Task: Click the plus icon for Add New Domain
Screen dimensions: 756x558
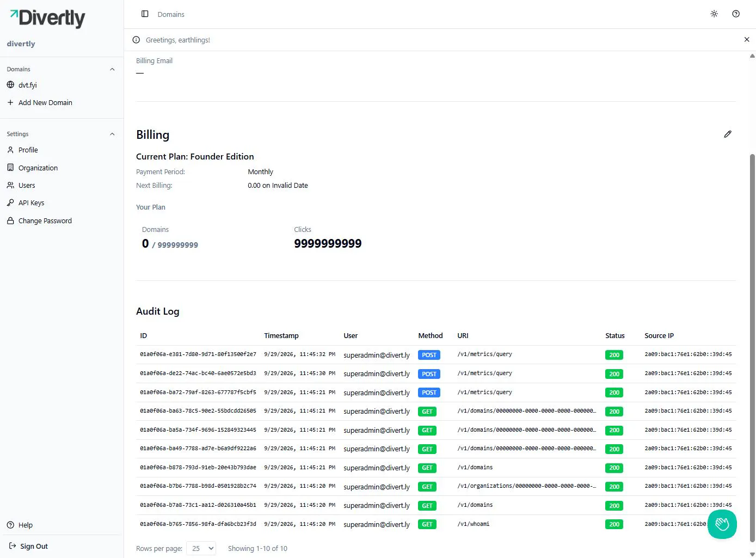Action: click(x=10, y=102)
